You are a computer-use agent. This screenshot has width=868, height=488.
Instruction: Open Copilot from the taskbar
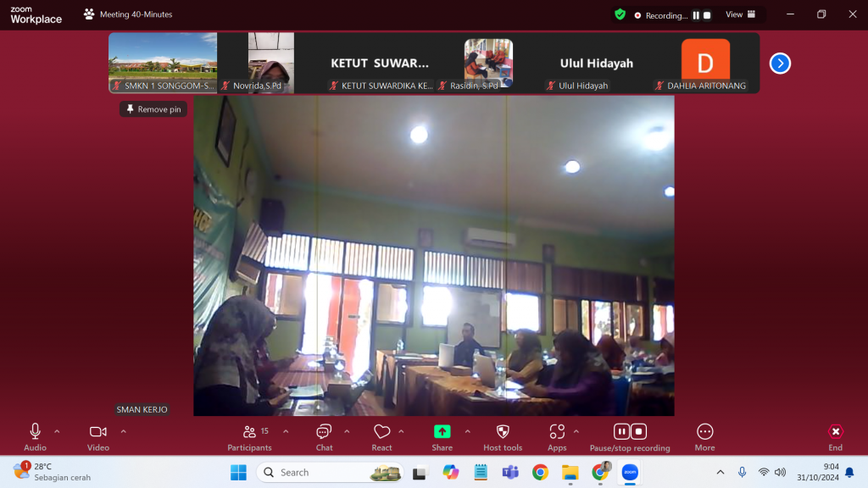pyautogui.click(x=451, y=473)
